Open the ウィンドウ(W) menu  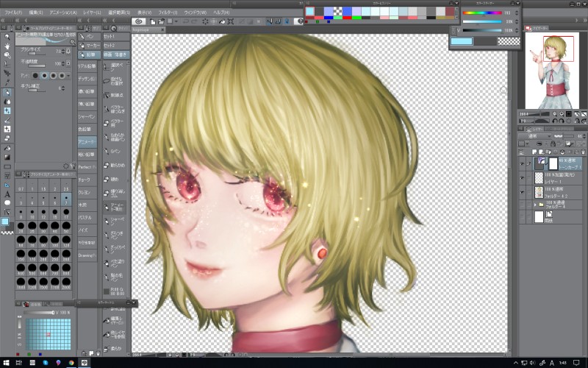196,13
